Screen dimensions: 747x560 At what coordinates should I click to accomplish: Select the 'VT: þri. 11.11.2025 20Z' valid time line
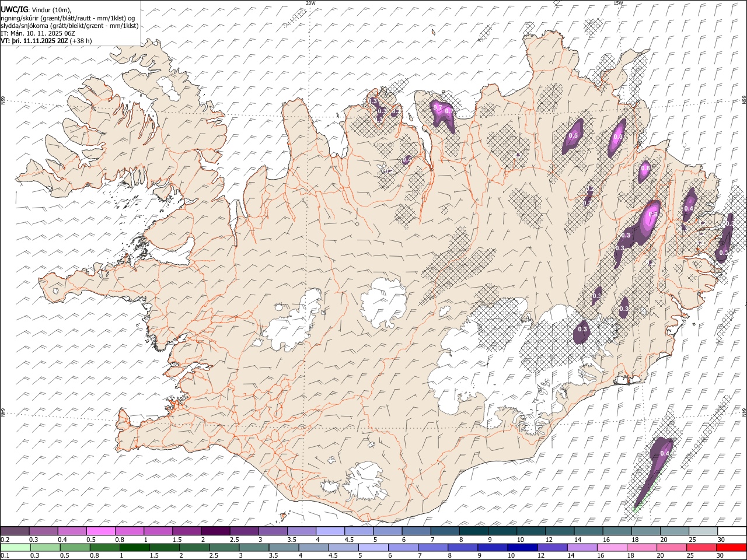click(34, 41)
